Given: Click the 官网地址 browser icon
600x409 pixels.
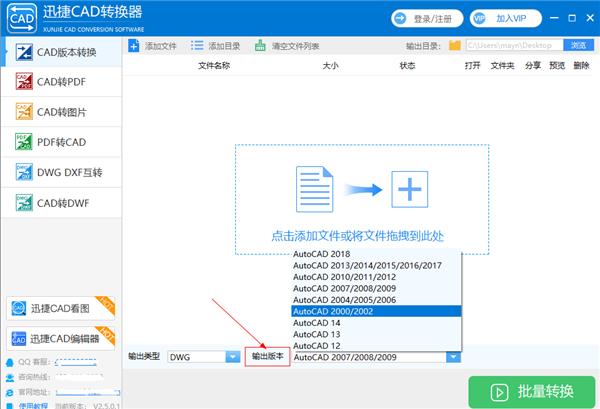Looking at the screenshot, I should click(10, 393).
